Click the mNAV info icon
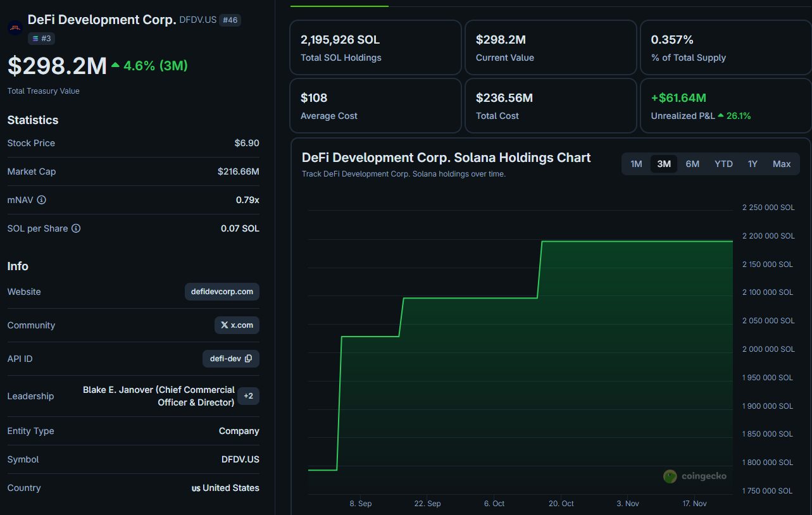Viewport: 812px width, 515px height. [x=42, y=200]
